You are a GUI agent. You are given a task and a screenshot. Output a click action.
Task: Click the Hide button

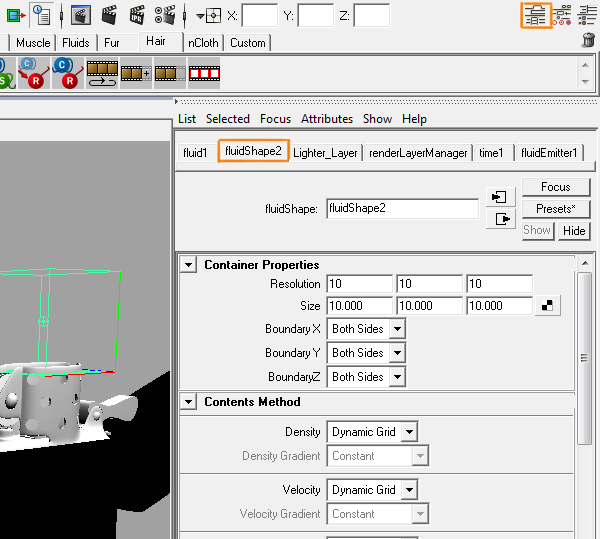[574, 231]
